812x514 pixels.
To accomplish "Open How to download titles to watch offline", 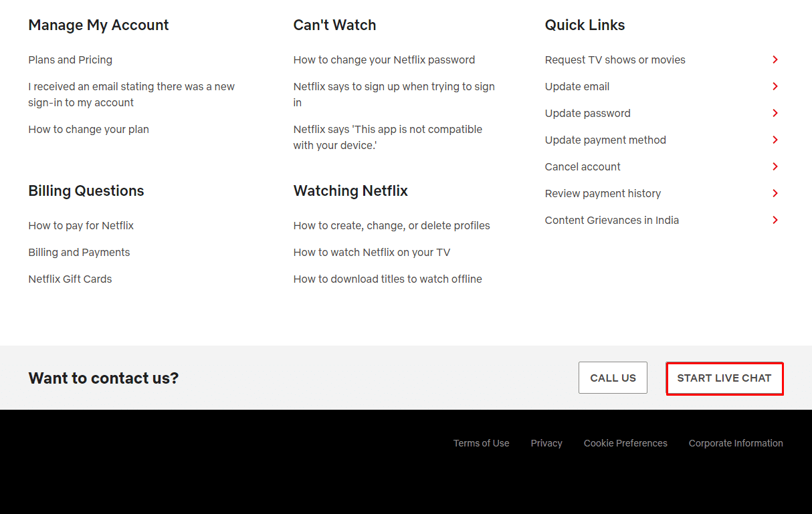I will coord(387,279).
